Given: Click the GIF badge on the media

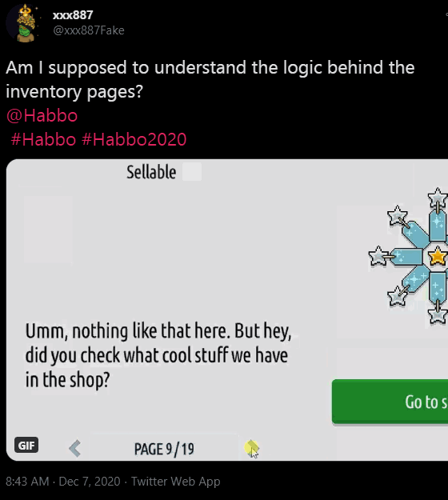Looking at the screenshot, I should pos(26,445).
